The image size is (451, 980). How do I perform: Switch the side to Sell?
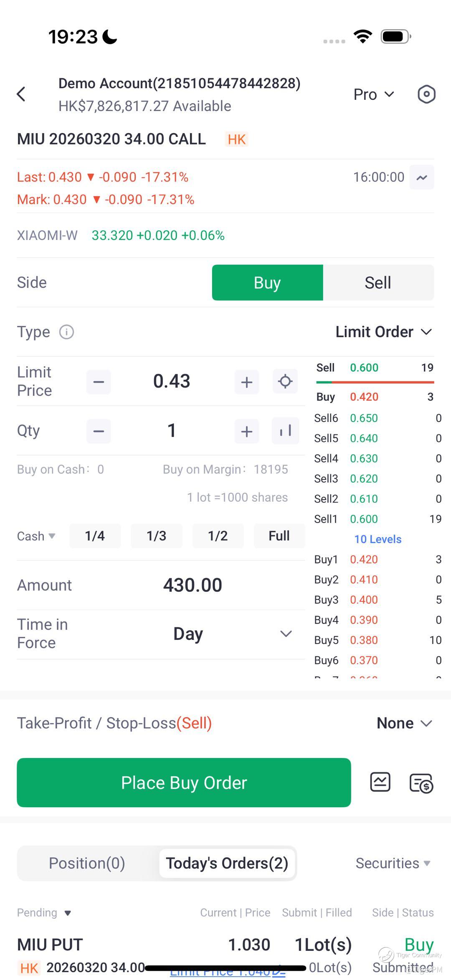point(378,283)
